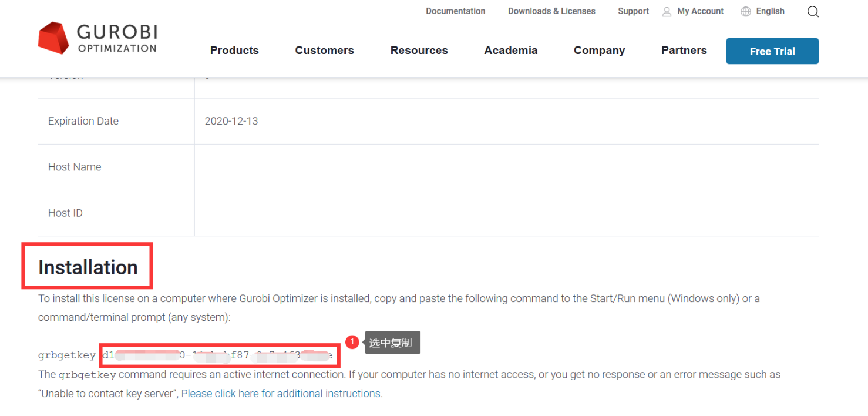Viewport: 868px width, 416px height.
Task: Click the globe language icon
Action: pos(746,12)
